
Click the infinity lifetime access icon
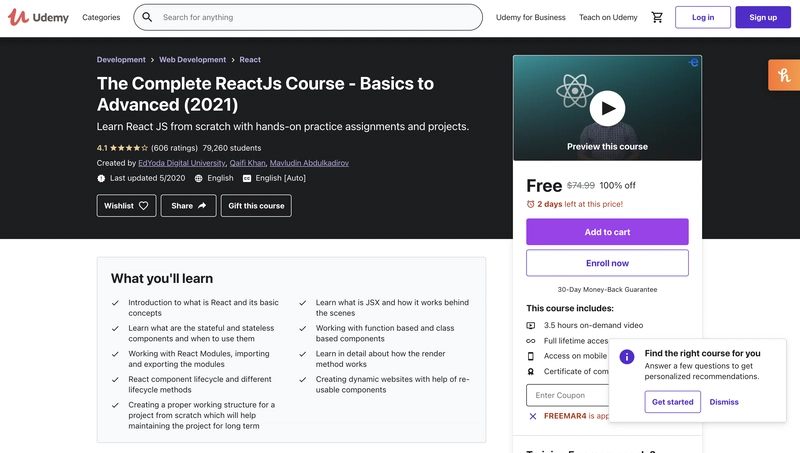[x=531, y=341]
